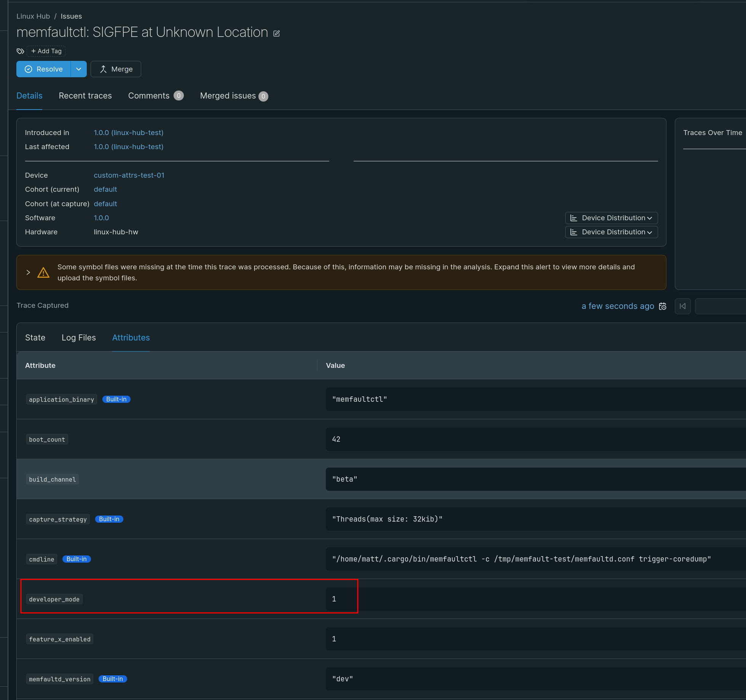This screenshot has width=746, height=700.
Task: Open the Recent traces tab
Action: (85, 96)
